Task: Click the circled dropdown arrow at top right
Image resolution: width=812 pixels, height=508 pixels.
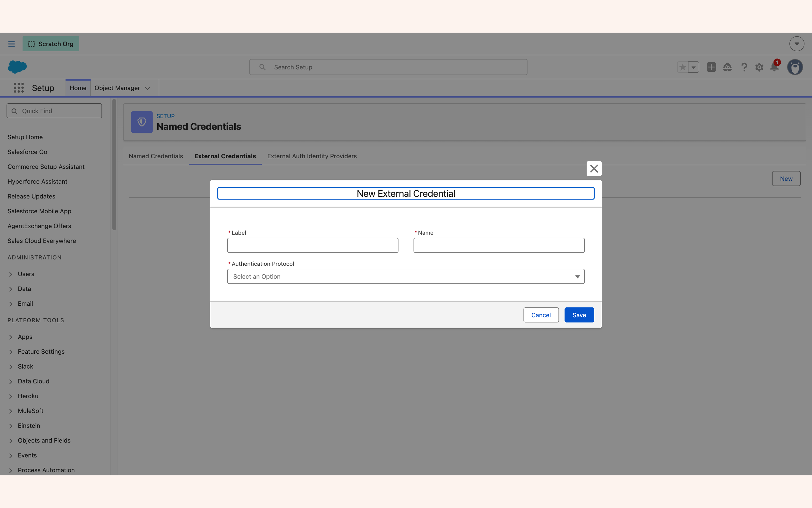Action: point(796,44)
